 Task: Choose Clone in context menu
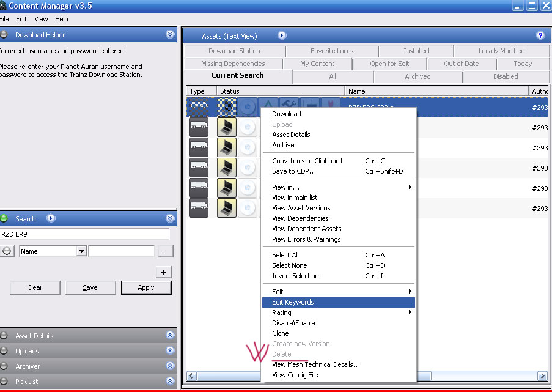(338, 333)
